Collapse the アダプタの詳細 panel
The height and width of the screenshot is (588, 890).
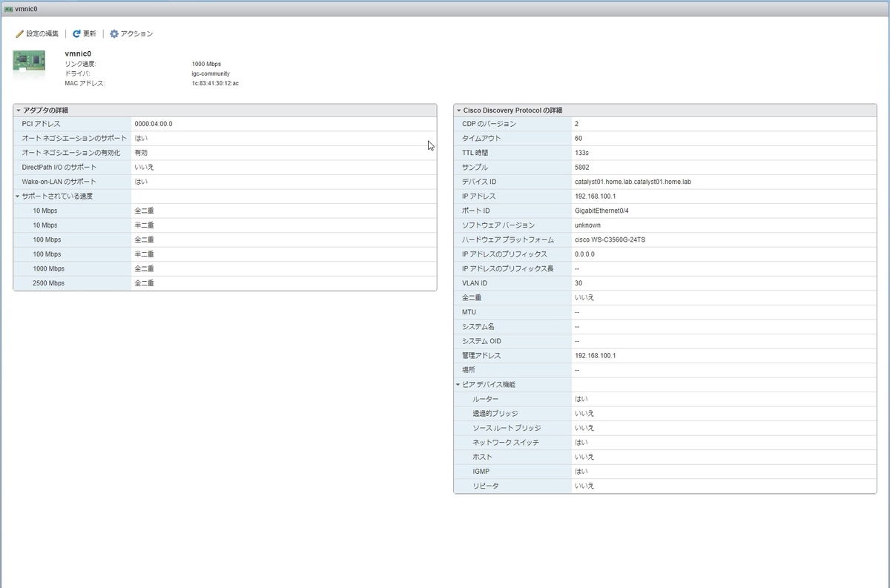[x=18, y=110]
